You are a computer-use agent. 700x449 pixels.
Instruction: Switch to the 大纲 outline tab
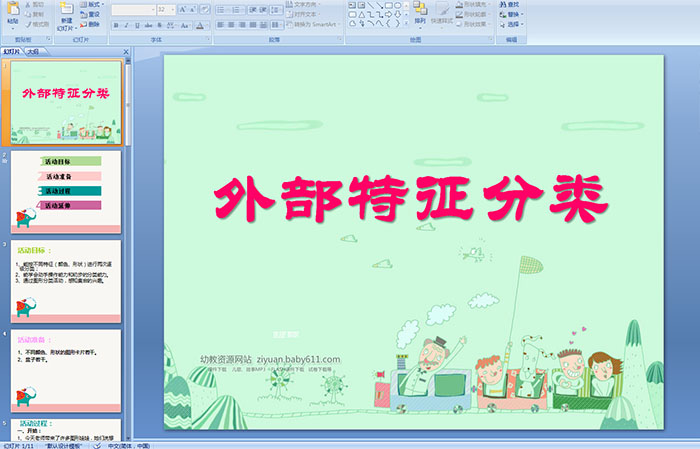[x=33, y=52]
